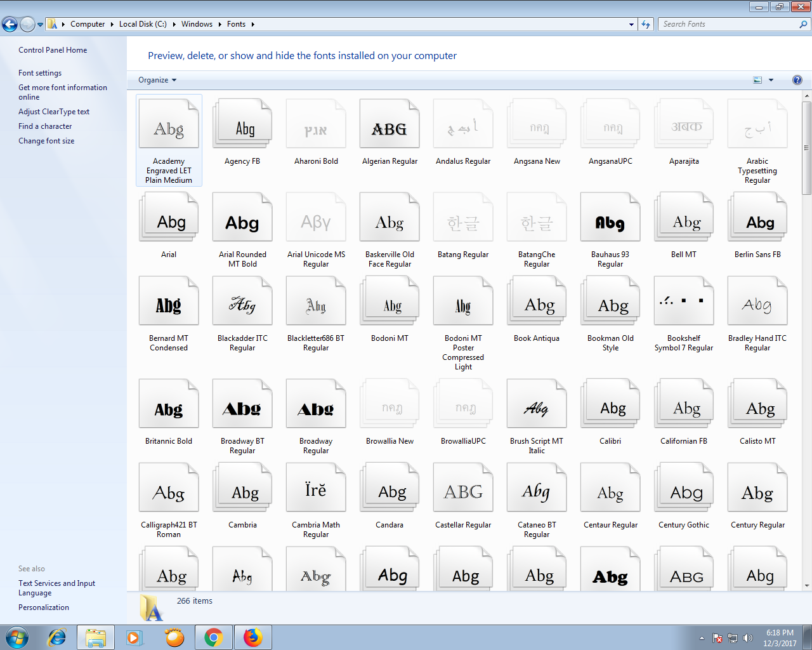Click the Fonts icon in the details pane
Viewport: 812px width, 650px height.
click(152, 607)
